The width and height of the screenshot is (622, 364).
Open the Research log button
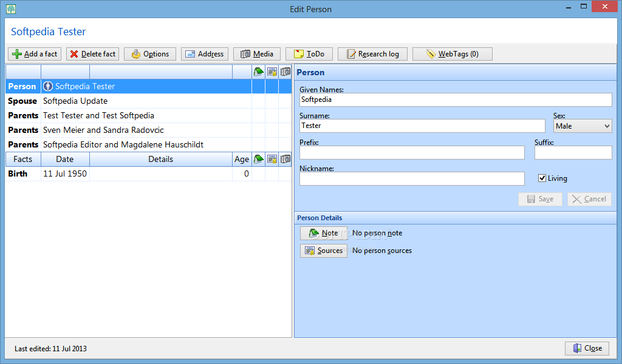coord(372,54)
